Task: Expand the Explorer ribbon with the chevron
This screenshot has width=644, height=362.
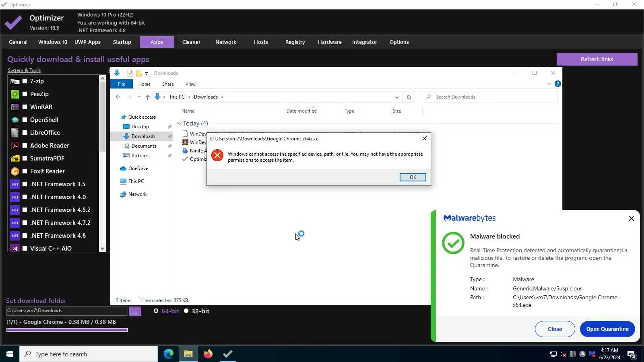Action: (549, 84)
